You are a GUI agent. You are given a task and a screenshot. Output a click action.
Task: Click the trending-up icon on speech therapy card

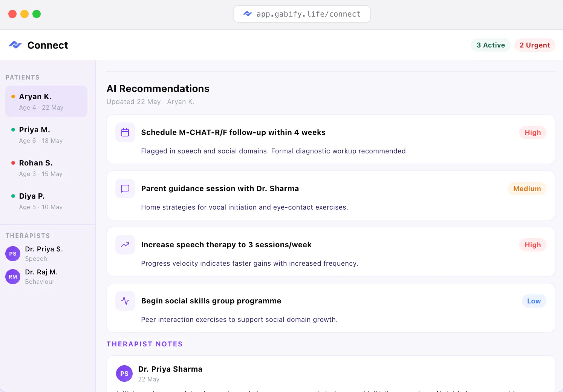[125, 245]
